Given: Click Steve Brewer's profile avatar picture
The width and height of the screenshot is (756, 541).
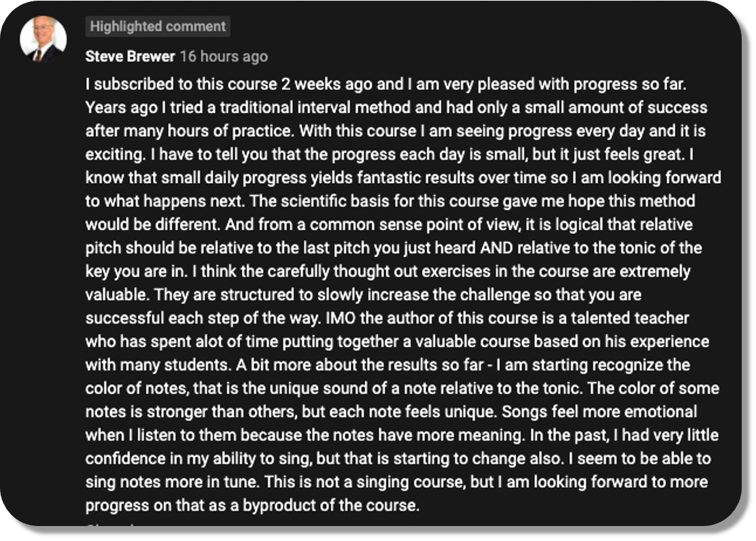Looking at the screenshot, I should [43, 39].
